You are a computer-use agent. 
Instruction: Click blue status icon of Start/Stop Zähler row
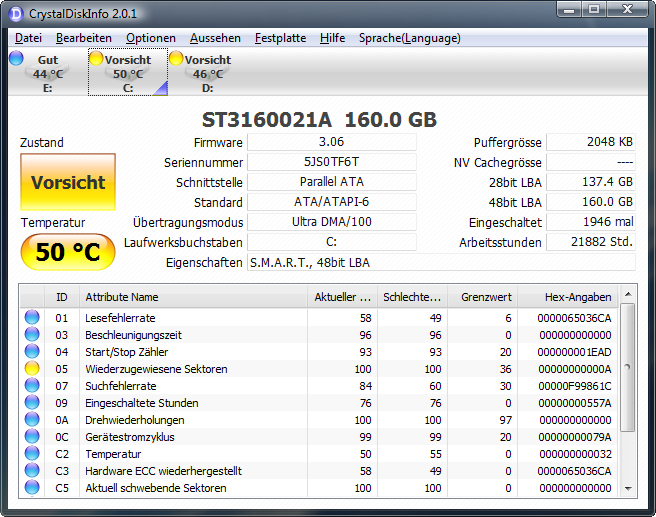point(32,351)
